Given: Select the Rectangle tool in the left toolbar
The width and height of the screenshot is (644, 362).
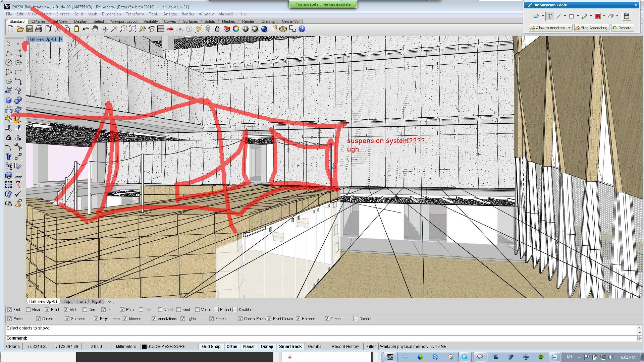Looking at the screenshot, I should click(18, 72).
